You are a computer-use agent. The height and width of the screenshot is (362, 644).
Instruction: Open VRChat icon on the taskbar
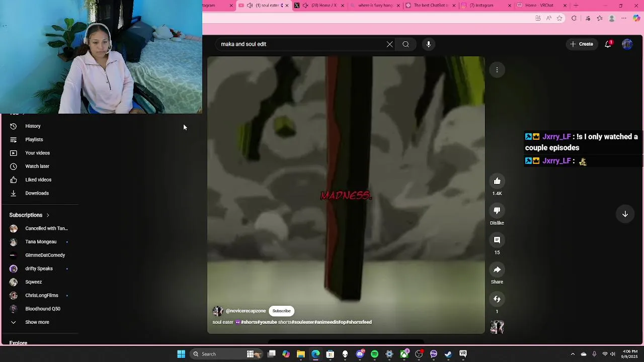coord(463,354)
